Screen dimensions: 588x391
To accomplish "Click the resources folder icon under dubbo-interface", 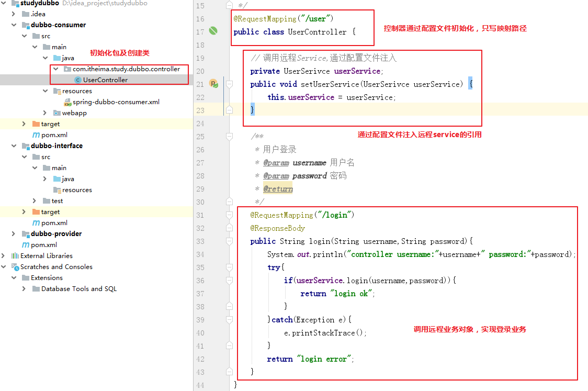I will [x=57, y=190].
